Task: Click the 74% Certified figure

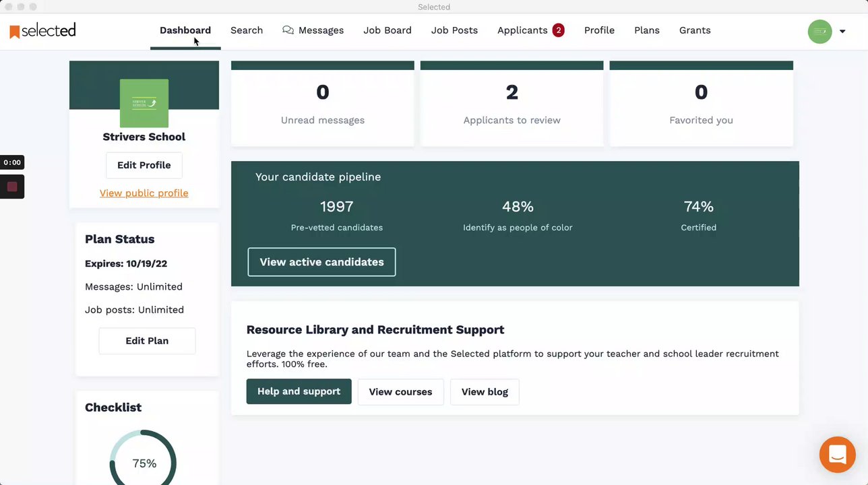Action: tap(699, 207)
